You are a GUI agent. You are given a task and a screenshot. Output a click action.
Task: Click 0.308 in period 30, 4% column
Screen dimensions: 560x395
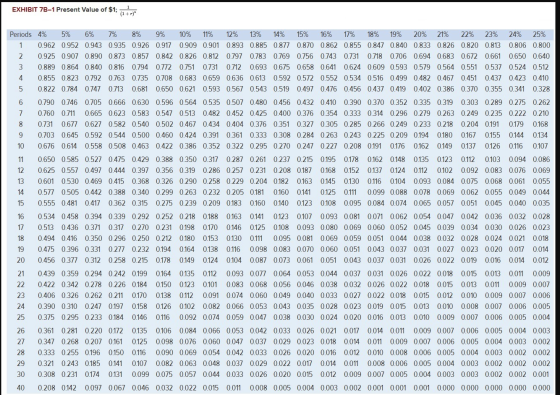pos(46,374)
